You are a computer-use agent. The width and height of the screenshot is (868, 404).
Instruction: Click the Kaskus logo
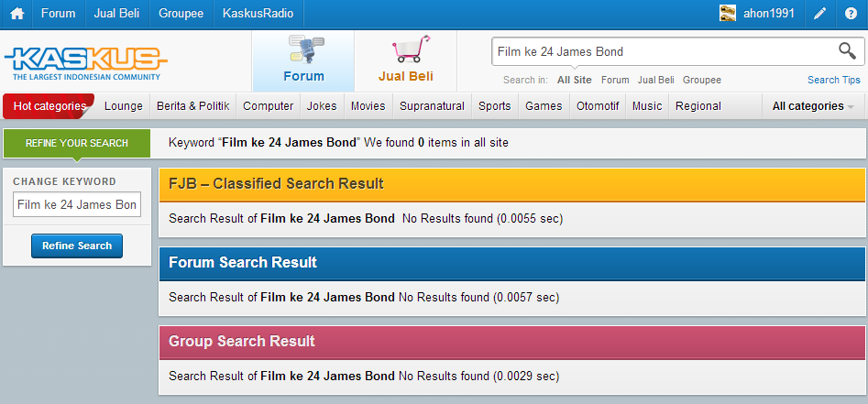coord(86,64)
